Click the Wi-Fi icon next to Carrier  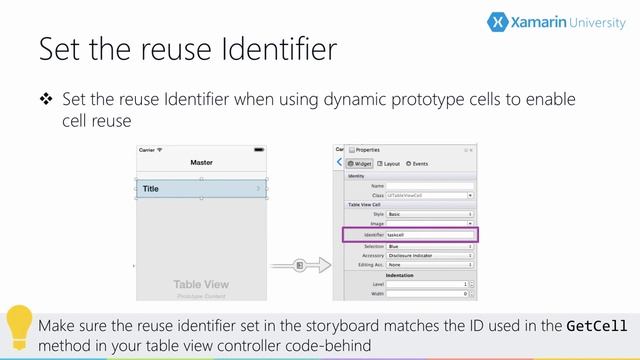(160, 150)
